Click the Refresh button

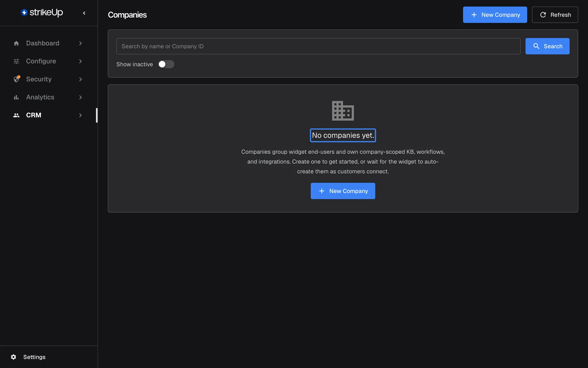555,15
